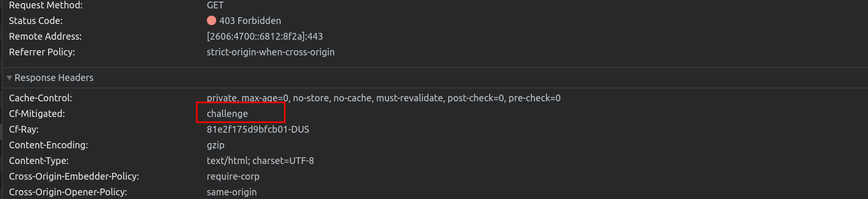Click the Cross-Origin-Embedder-Policy require-corp value
Image resolution: width=868 pixels, height=199 pixels.
(x=233, y=177)
